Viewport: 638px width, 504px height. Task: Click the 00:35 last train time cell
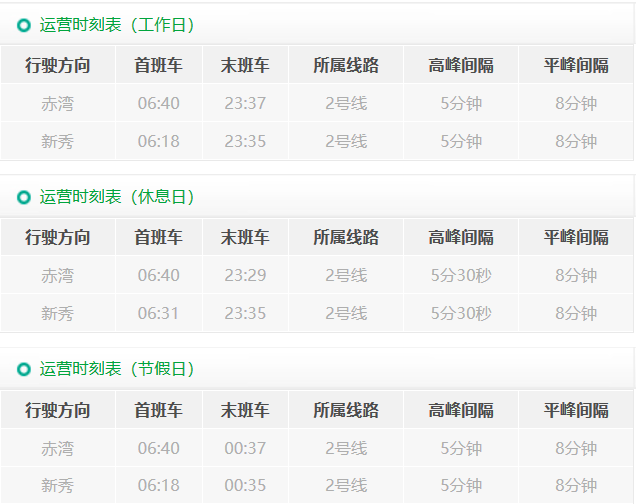pos(245,486)
